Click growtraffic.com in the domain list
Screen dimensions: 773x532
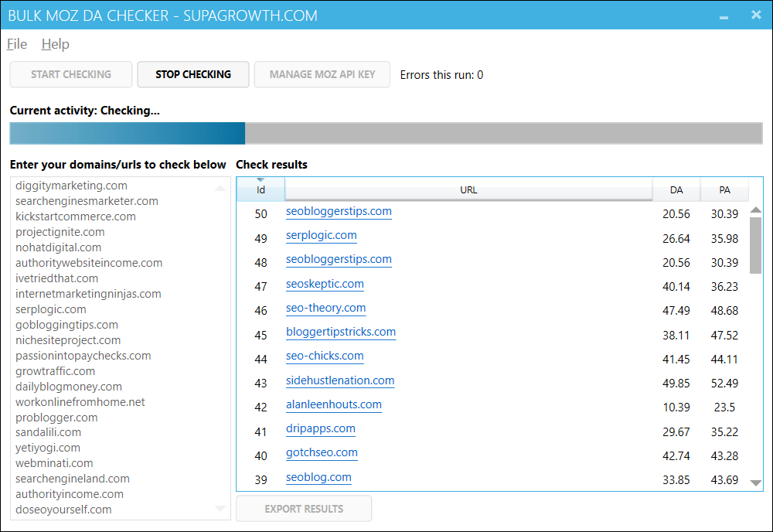pyautogui.click(x=55, y=371)
